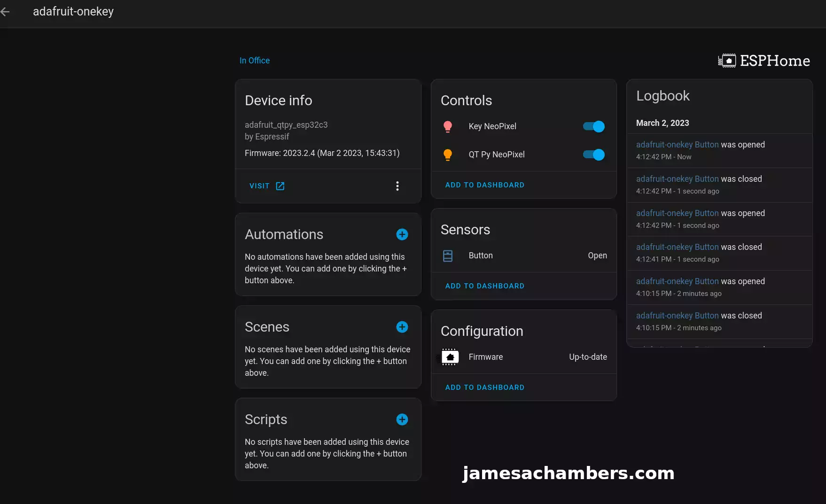Screen dimensions: 826x504
Task: Click the Button state 'Open' value
Action: point(597,256)
